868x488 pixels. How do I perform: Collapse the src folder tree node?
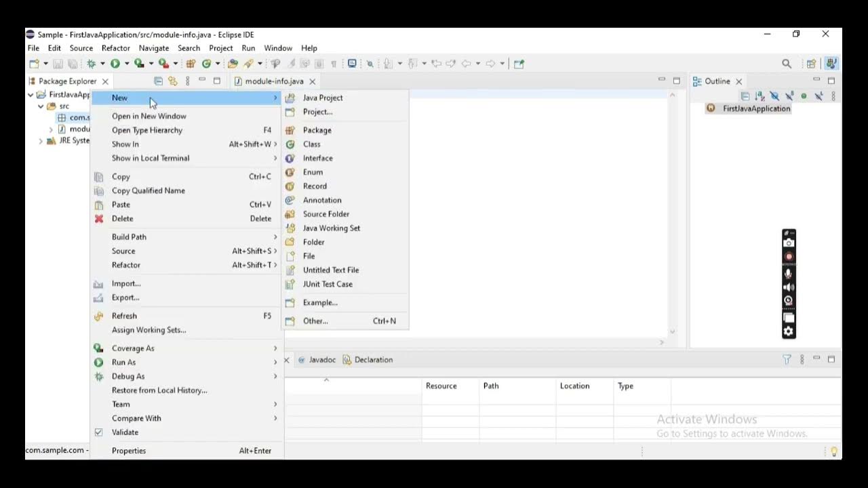[41, 106]
